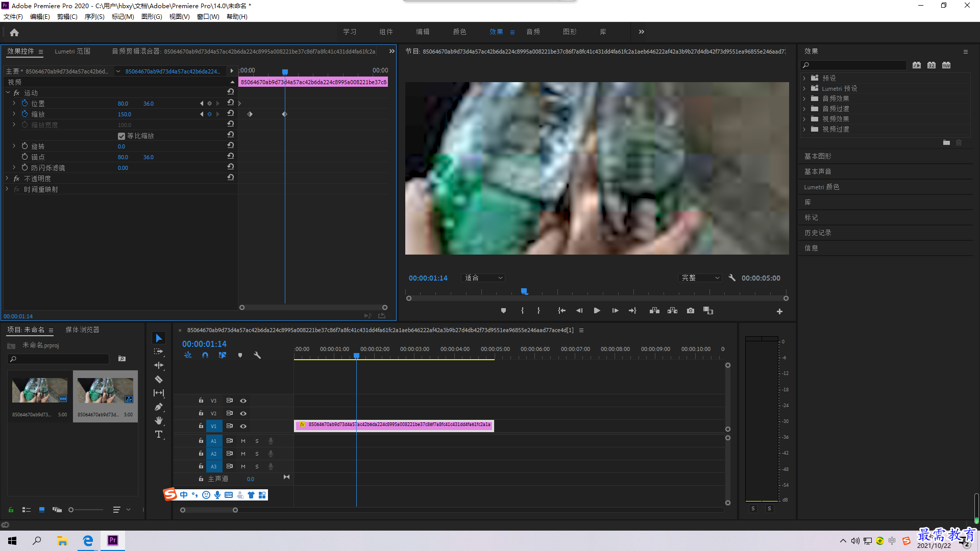Toggle animation stopwatch for Position
Viewport: 980px width, 551px height.
click(x=24, y=103)
